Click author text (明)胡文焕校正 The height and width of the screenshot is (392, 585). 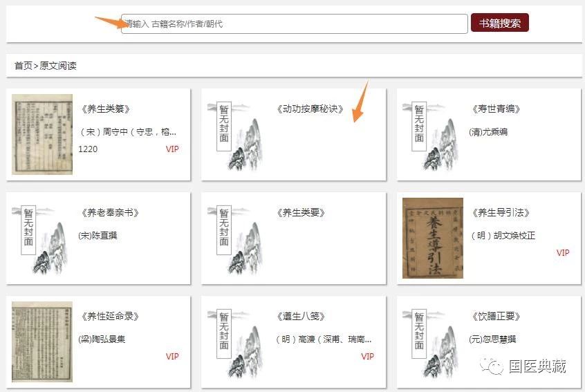pyautogui.click(x=502, y=235)
